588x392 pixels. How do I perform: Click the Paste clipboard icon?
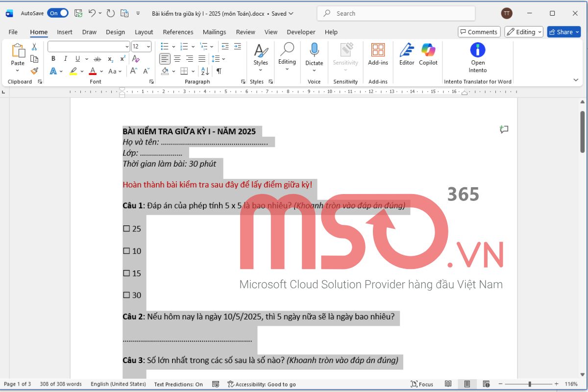[x=18, y=51]
